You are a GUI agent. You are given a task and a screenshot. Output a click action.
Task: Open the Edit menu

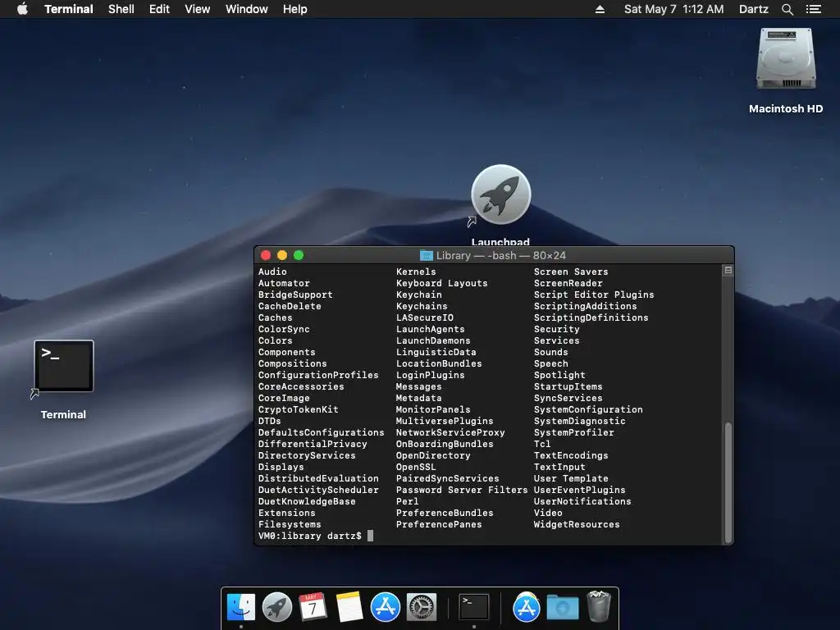(x=159, y=9)
